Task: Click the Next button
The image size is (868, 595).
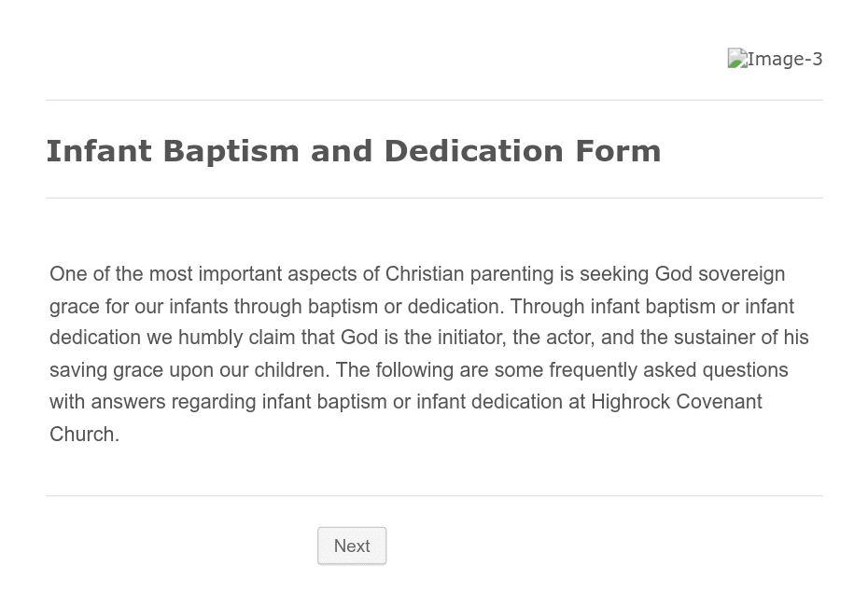Action: coord(352,546)
